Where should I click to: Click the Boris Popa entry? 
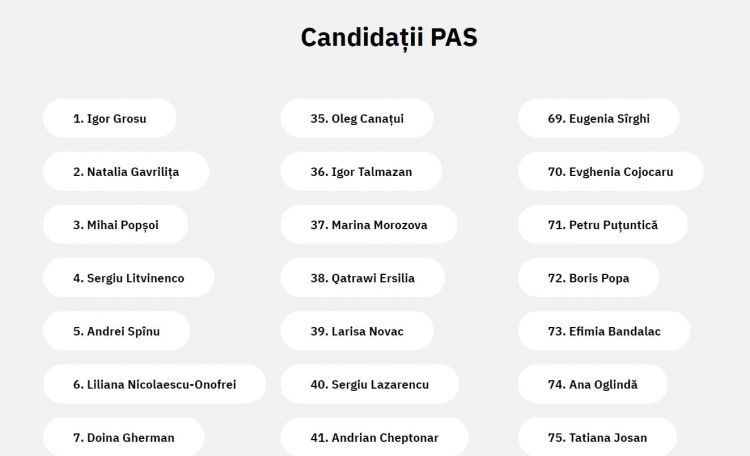coord(588,278)
